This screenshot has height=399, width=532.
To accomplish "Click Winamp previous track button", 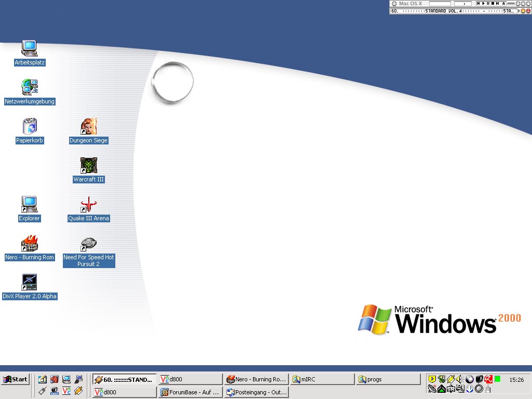I will tap(478, 4).
